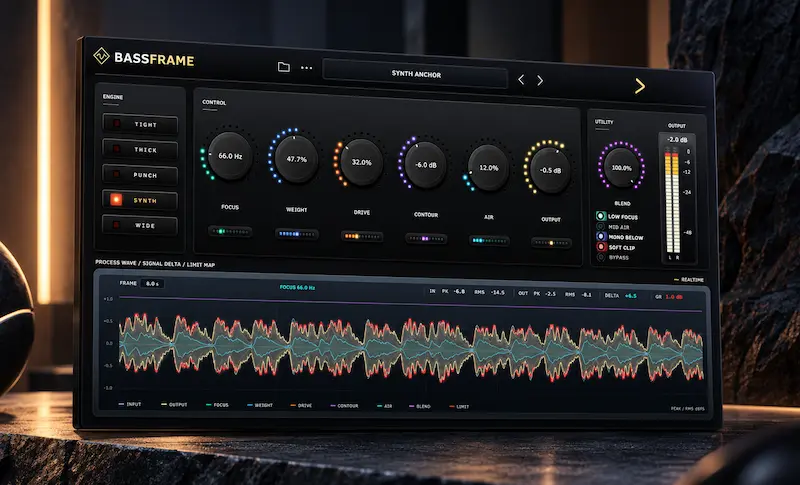Click the yellow chevron arrow
This screenshot has height=485, width=800.
click(x=640, y=86)
